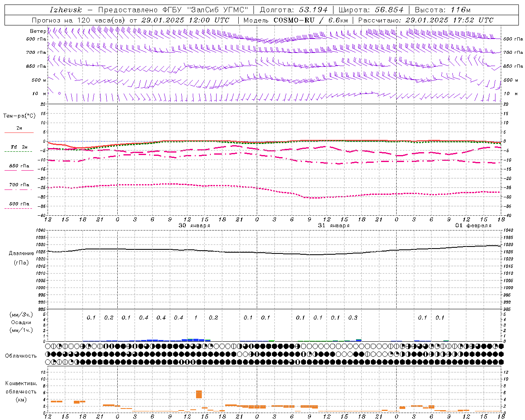
Task: Click the forecast start time 29.01.2025 12:00 UTC
Action: coord(185,20)
